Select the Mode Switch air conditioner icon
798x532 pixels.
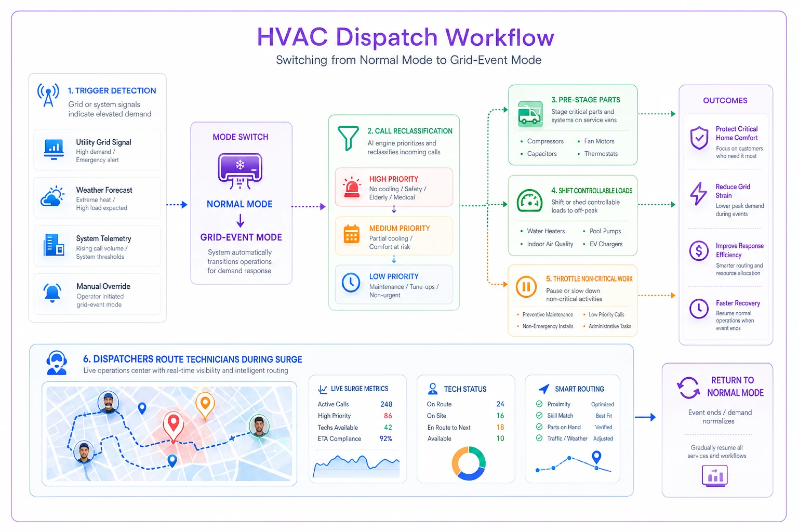click(x=240, y=171)
